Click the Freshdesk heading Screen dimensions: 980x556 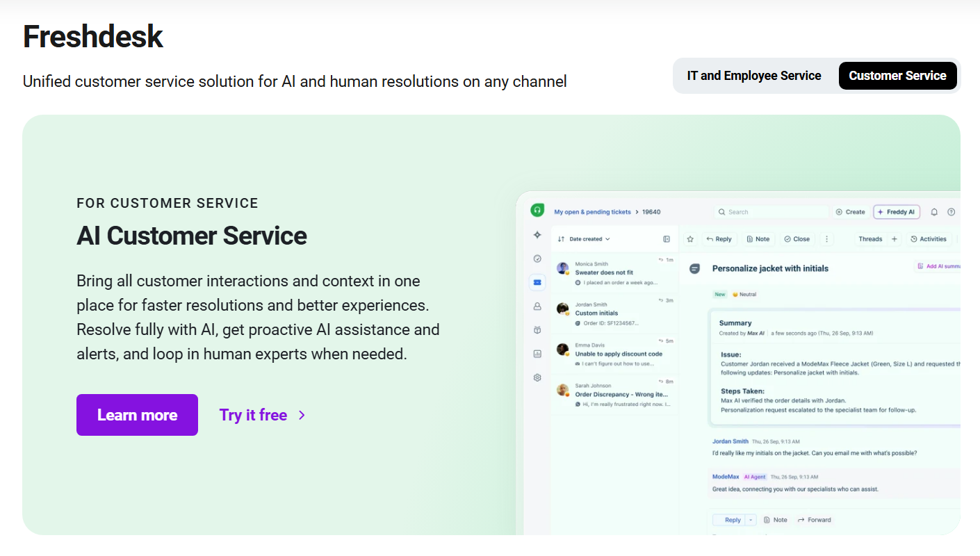tap(93, 36)
